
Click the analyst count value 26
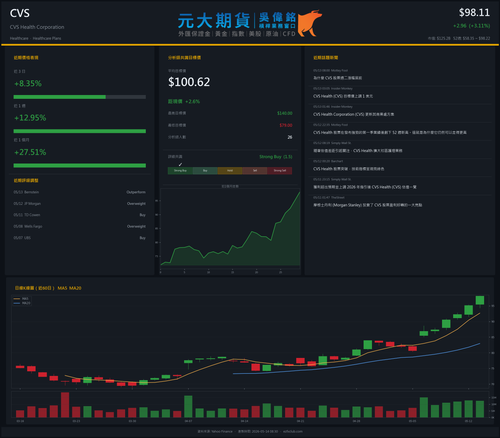[x=290, y=137]
